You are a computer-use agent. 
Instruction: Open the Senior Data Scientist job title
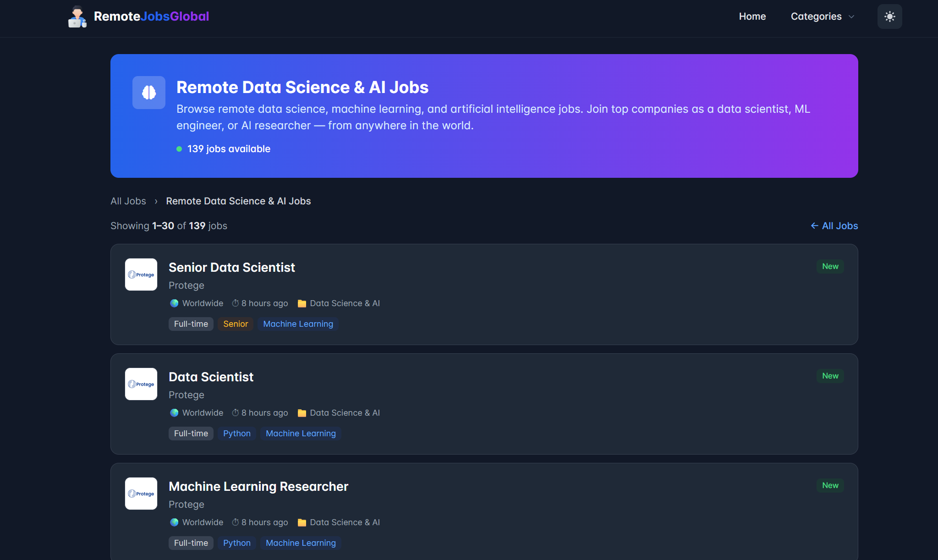click(x=231, y=267)
